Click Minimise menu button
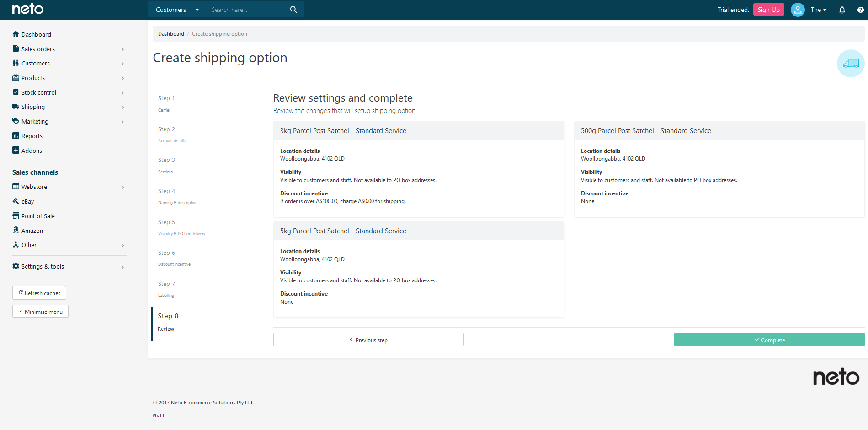Image resolution: width=868 pixels, height=430 pixels. [x=40, y=312]
